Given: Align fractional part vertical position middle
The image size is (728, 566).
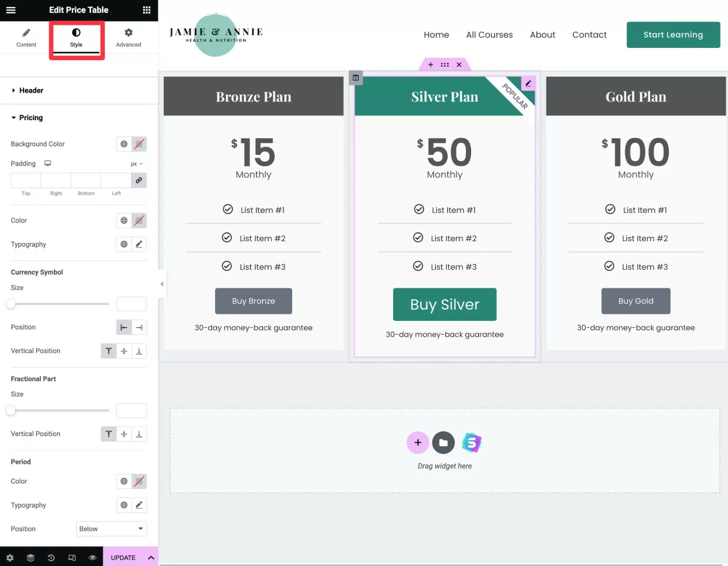Looking at the screenshot, I should point(124,434).
